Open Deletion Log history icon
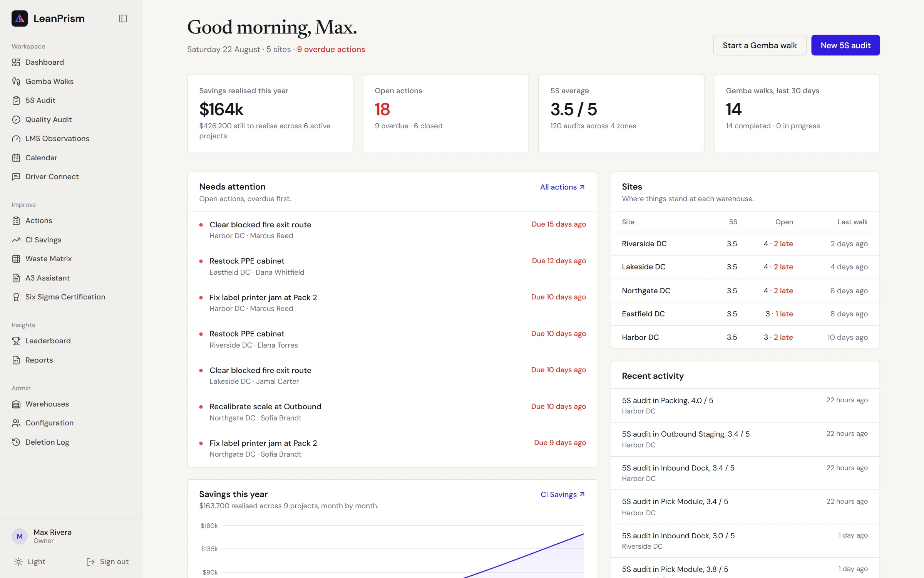The height and width of the screenshot is (578, 924). 16,442
